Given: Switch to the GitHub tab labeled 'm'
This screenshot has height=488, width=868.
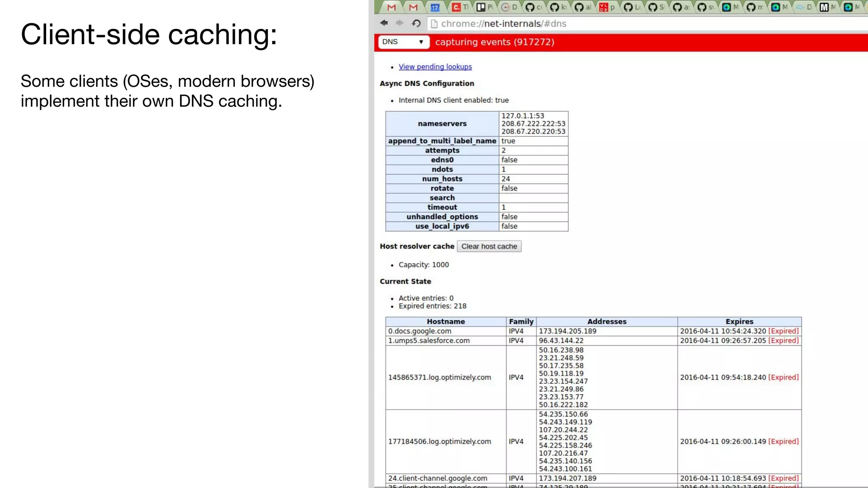Looking at the screenshot, I should pos(755,7).
